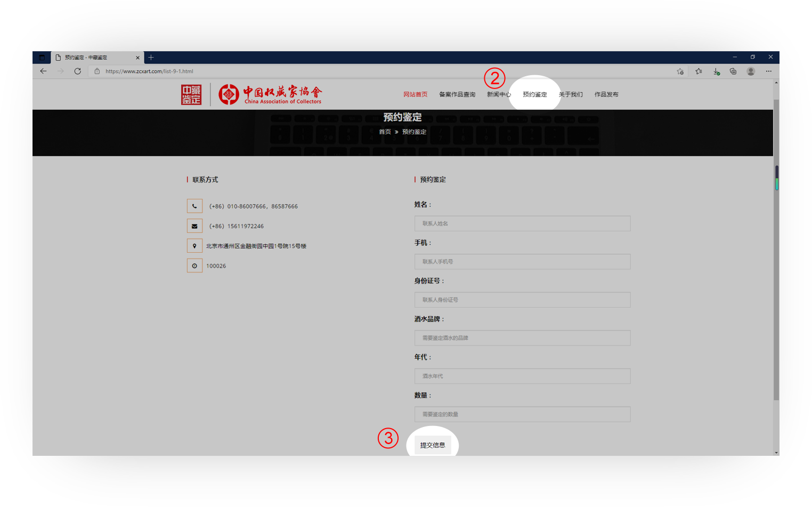Viewport: 812px width, 507px height.
Task: Open the Collections icon in the toolbar
Action: point(733,71)
